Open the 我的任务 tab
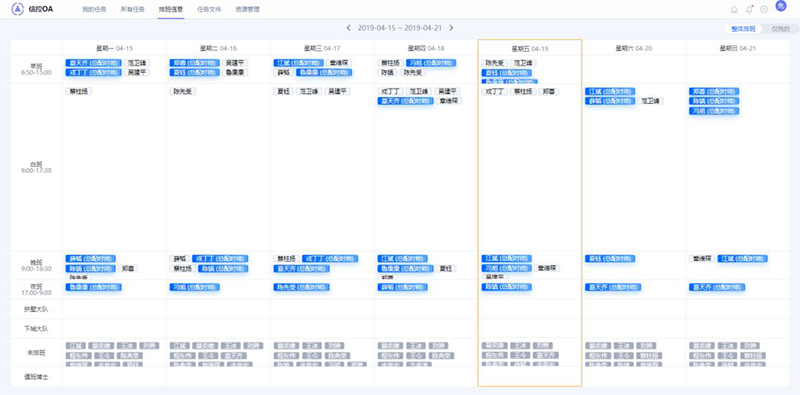The height and width of the screenshot is (395, 800). pos(94,9)
